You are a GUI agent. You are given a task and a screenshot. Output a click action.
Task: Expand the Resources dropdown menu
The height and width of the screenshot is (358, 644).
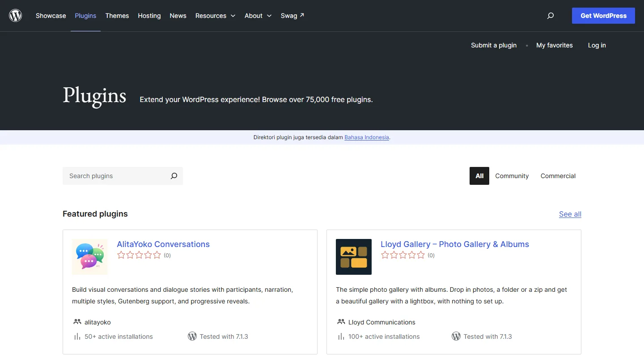[x=215, y=16]
